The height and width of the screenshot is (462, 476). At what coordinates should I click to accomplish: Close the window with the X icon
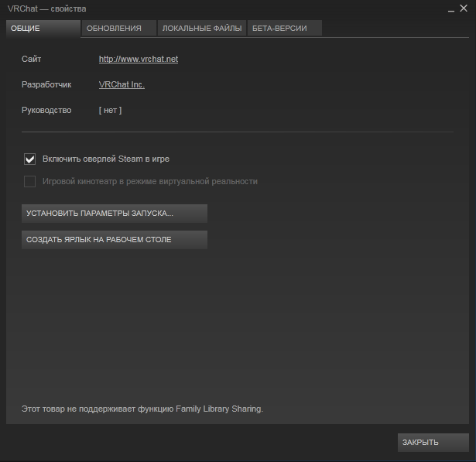point(464,9)
